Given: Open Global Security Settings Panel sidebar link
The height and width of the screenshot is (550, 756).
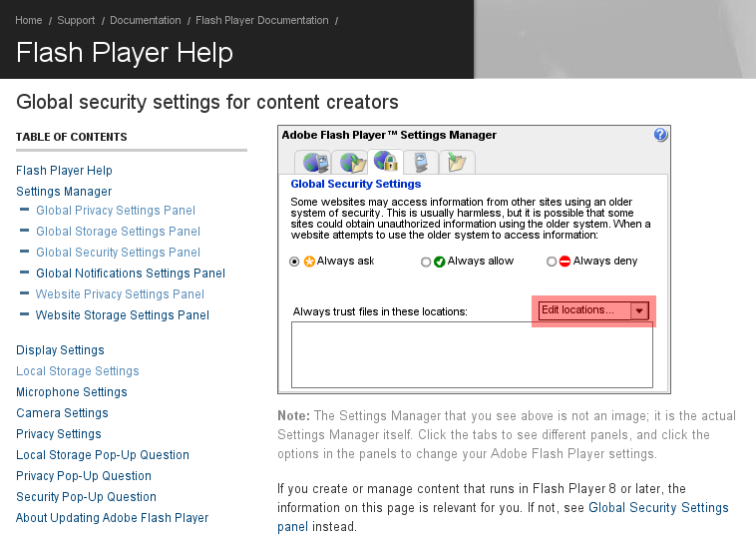Looking at the screenshot, I should 118,253.
